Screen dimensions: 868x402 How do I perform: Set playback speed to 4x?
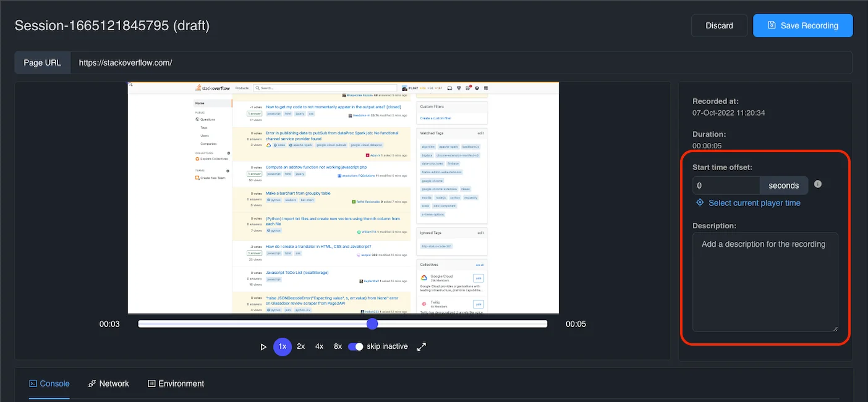click(x=319, y=346)
